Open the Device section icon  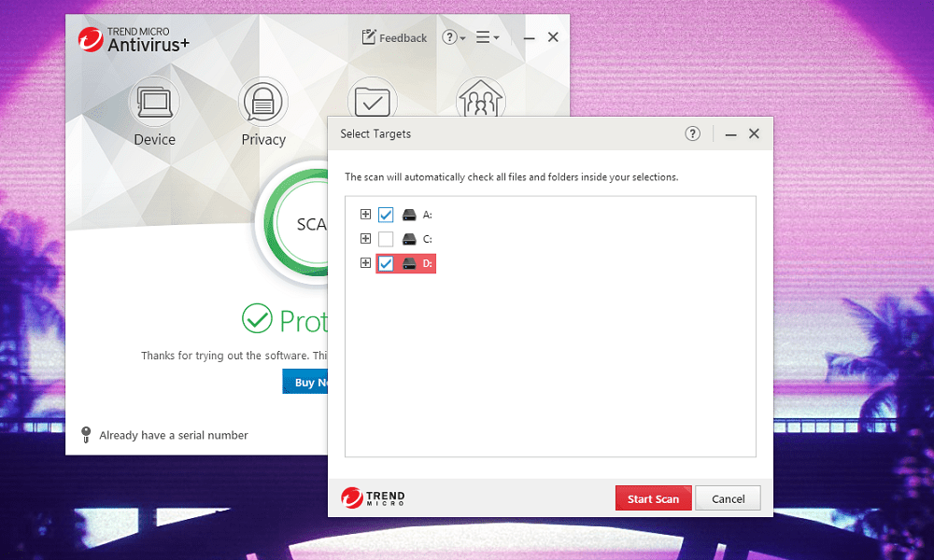(154, 102)
